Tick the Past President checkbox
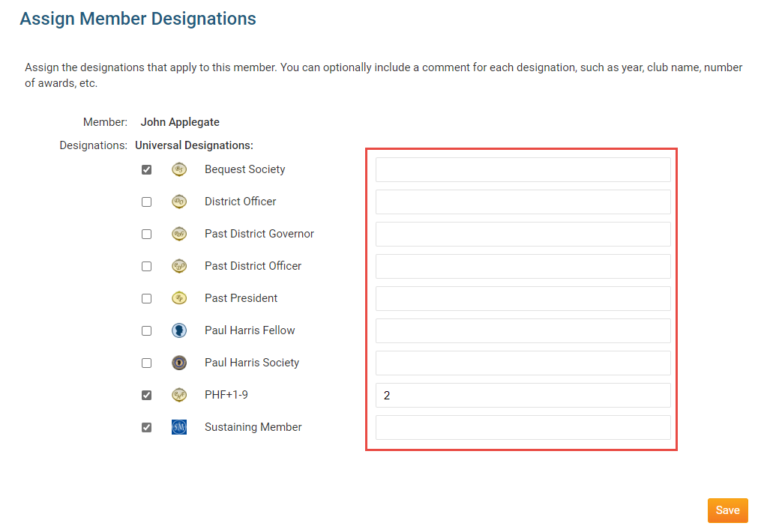Screen dimensions: 764x532 147,299
